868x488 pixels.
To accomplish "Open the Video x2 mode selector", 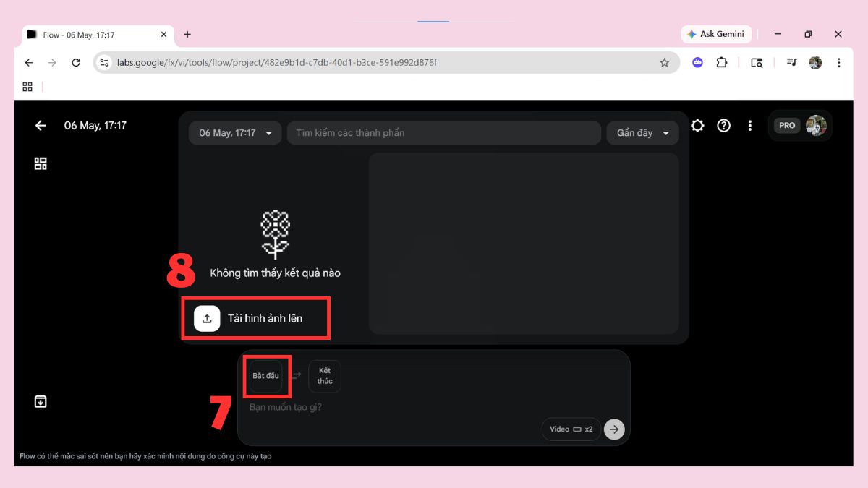I will (571, 429).
